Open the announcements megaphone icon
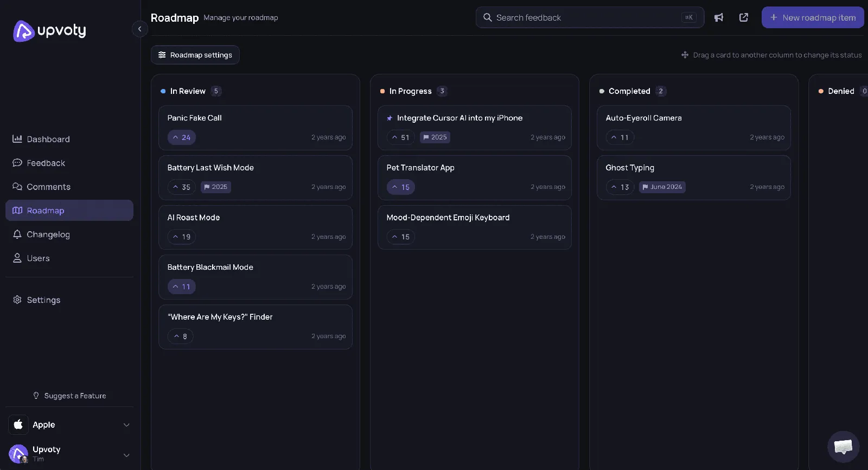Screen dimensions: 868x470 click(719, 17)
